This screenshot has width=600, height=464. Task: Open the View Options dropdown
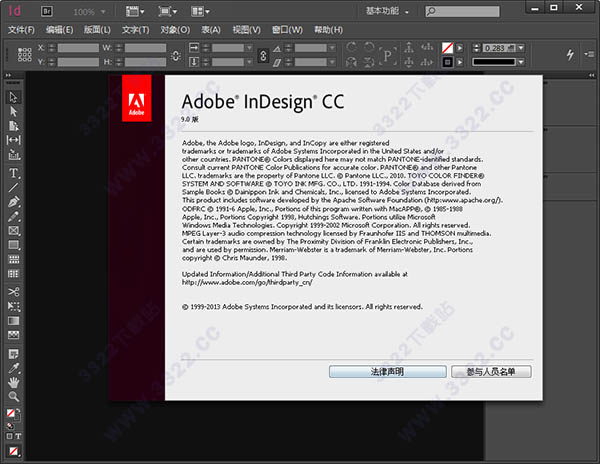[x=135, y=11]
